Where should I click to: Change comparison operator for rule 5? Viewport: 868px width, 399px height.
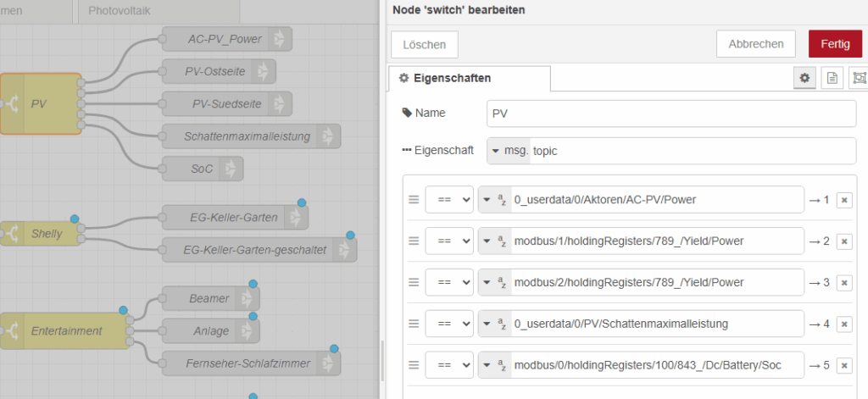point(448,365)
